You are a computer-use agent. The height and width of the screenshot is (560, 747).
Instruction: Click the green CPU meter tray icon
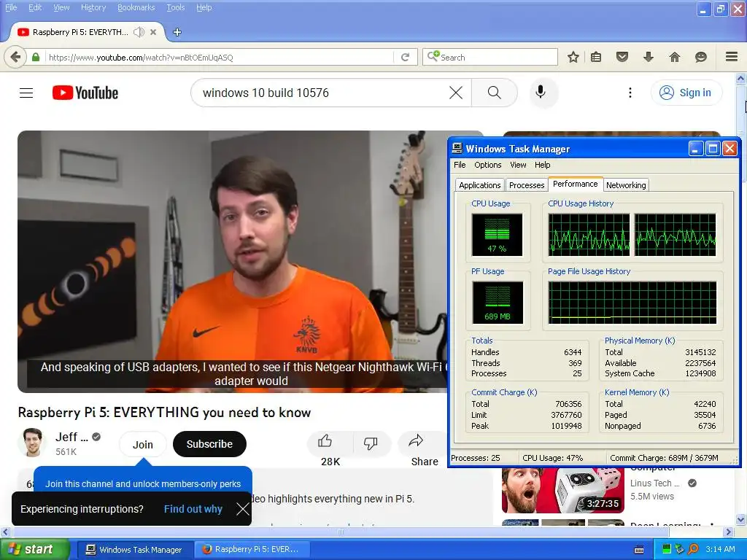click(667, 550)
